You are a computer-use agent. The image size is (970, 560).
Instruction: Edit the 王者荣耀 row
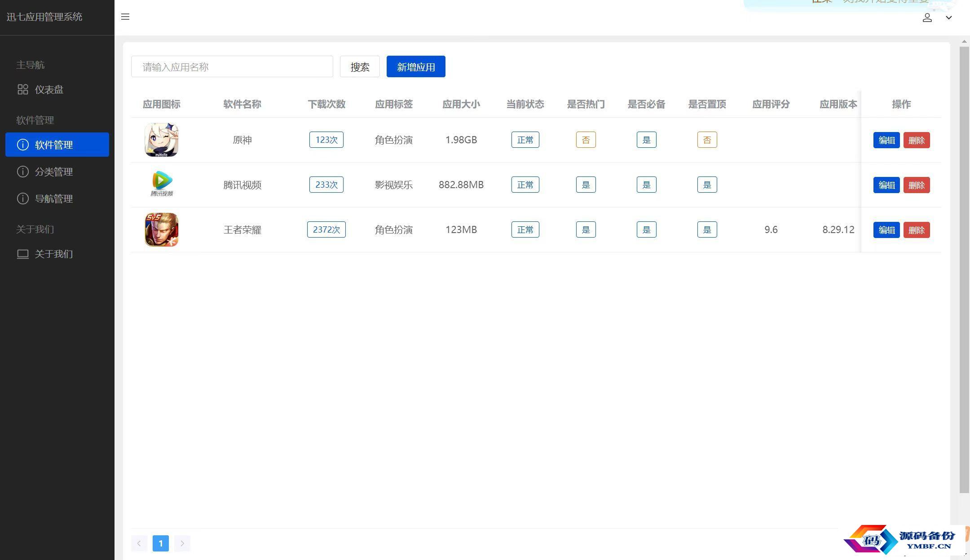pyautogui.click(x=886, y=230)
